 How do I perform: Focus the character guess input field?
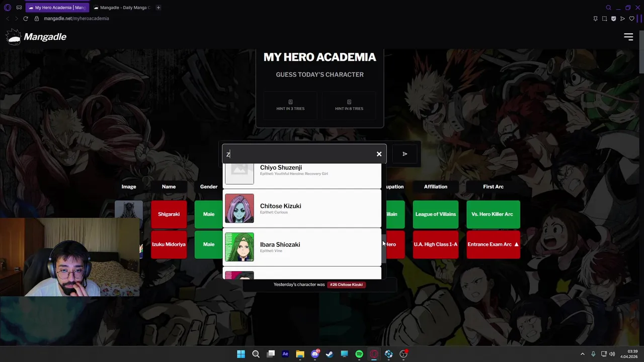coord(299,154)
